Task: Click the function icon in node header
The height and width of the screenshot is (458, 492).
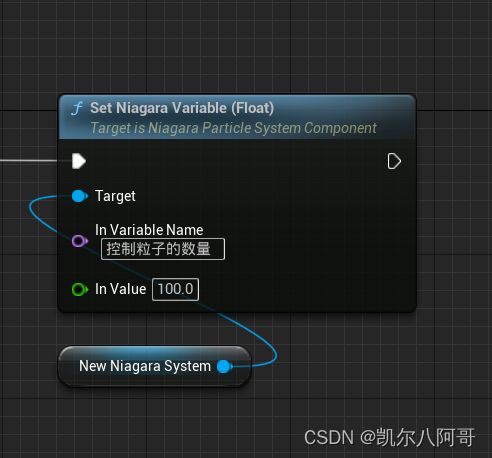Action: coord(77,108)
